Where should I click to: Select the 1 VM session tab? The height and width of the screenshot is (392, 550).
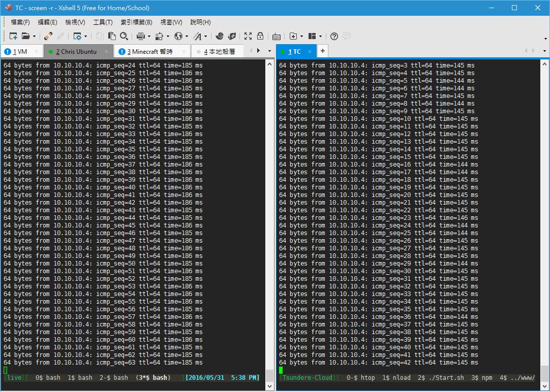[x=20, y=52]
